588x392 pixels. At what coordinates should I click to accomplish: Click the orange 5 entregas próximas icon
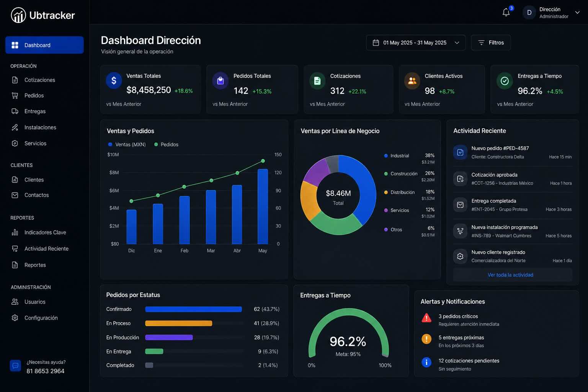coord(426,339)
